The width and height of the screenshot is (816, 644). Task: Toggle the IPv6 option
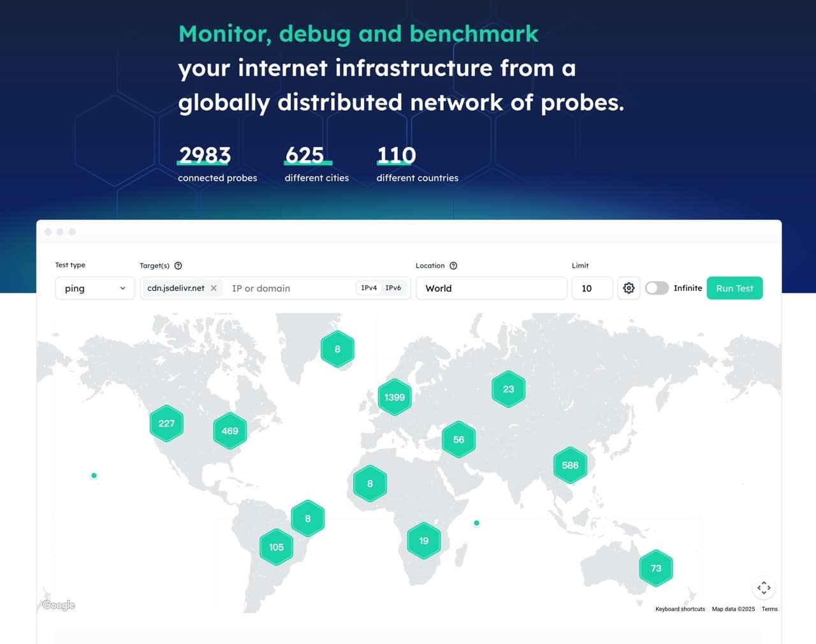(393, 288)
